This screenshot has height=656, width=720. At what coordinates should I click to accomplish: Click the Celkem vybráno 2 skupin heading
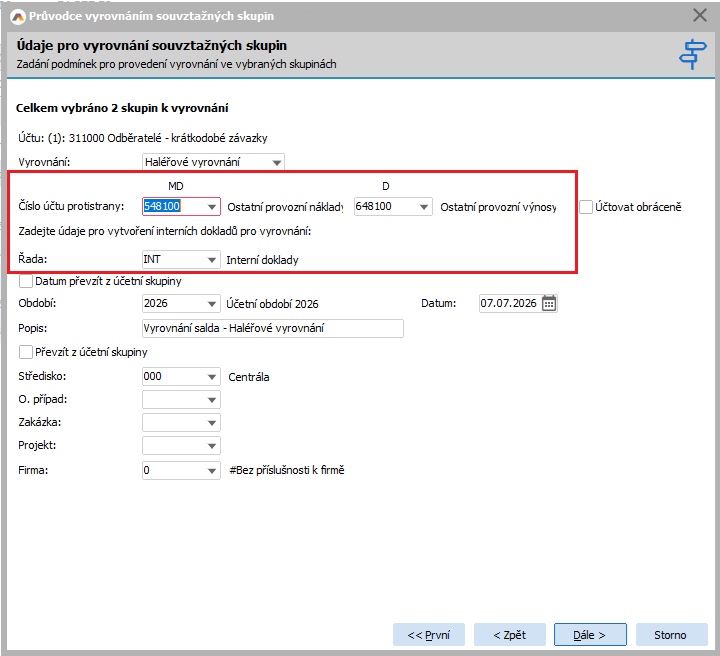click(x=122, y=108)
